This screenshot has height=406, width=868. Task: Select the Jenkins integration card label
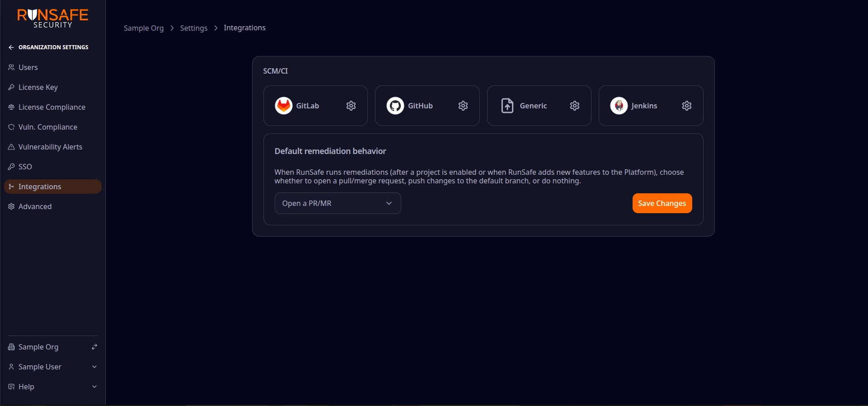point(644,106)
